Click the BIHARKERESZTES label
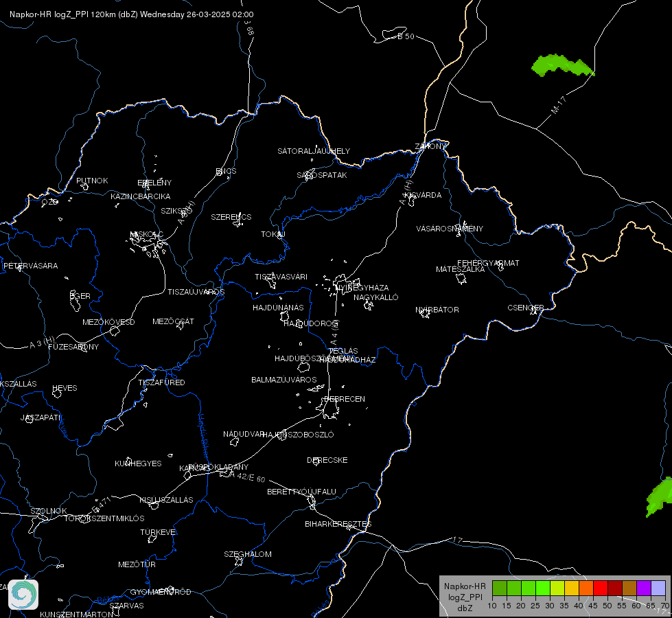Screen dimensions: 672x618 [338, 524]
